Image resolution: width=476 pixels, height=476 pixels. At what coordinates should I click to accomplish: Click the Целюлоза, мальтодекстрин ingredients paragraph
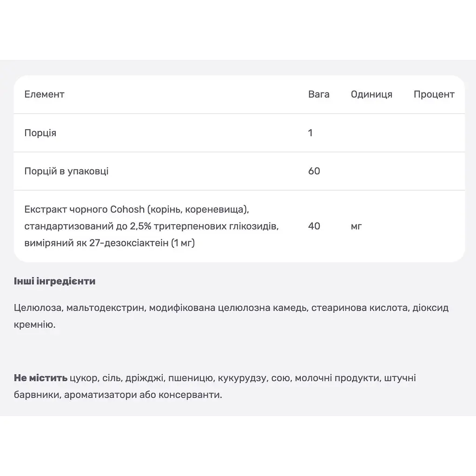click(231, 316)
